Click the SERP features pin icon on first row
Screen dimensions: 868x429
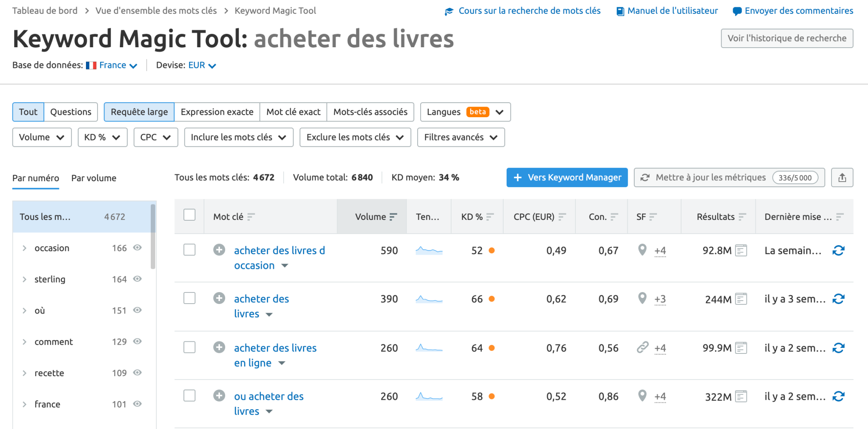click(642, 250)
